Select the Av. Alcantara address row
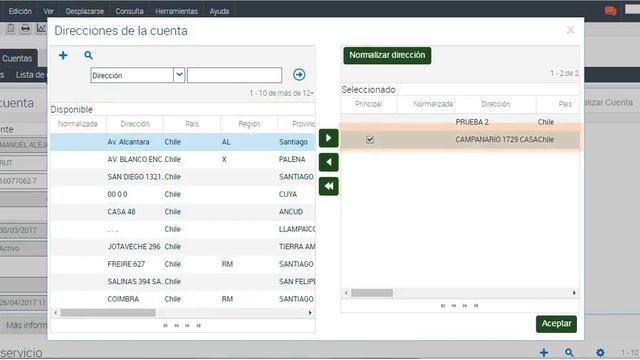This screenshot has height=360, width=640. coord(182,142)
